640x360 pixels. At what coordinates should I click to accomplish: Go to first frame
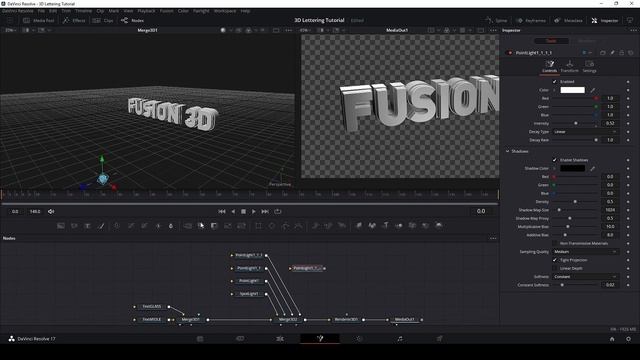pos(222,211)
